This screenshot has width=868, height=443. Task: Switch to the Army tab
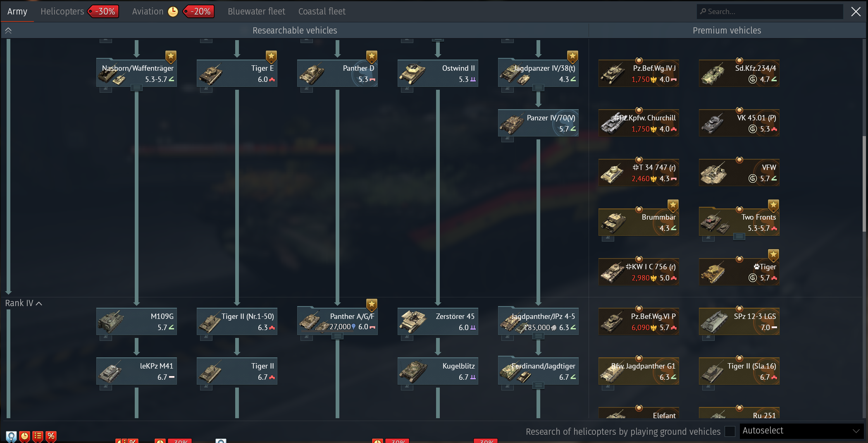click(17, 12)
